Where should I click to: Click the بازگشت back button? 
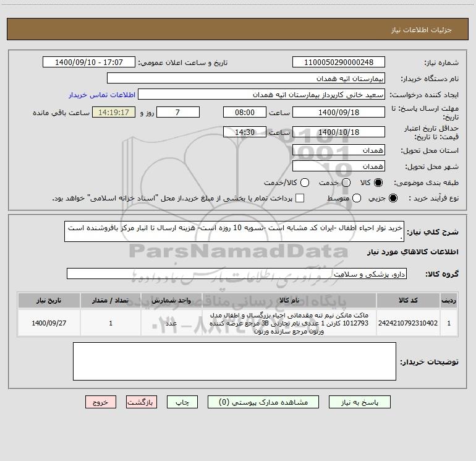pos(142,402)
